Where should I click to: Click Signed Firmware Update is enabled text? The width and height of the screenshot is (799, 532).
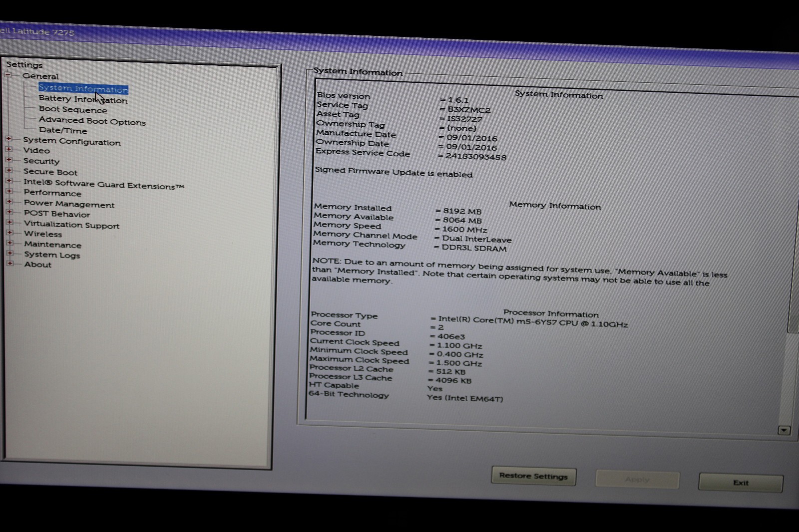pyautogui.click(x=394, y=172)
